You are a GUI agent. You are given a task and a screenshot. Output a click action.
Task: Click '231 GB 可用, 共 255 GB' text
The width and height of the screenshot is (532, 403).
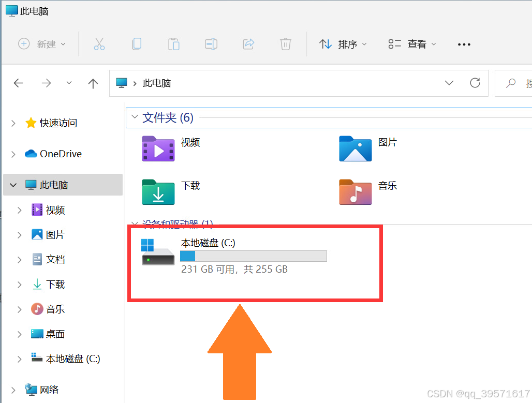pos(234,270)
